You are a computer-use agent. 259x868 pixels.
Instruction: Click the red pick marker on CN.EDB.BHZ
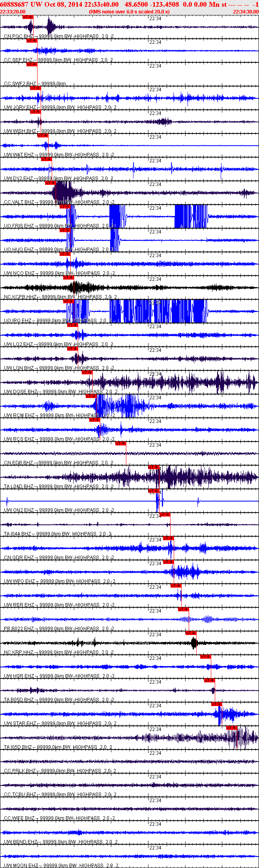[x=120, y=443]
